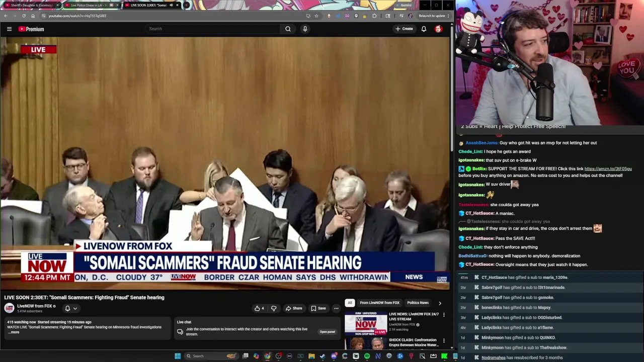Open Windows Start menu
644x362 pixels.
[x=178, y=356]
